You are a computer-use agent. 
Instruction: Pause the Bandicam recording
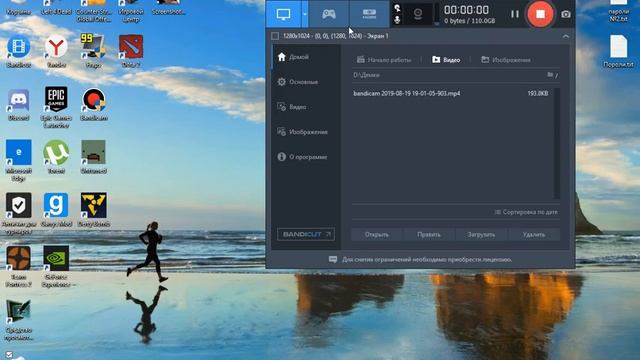tap(515, 14)
